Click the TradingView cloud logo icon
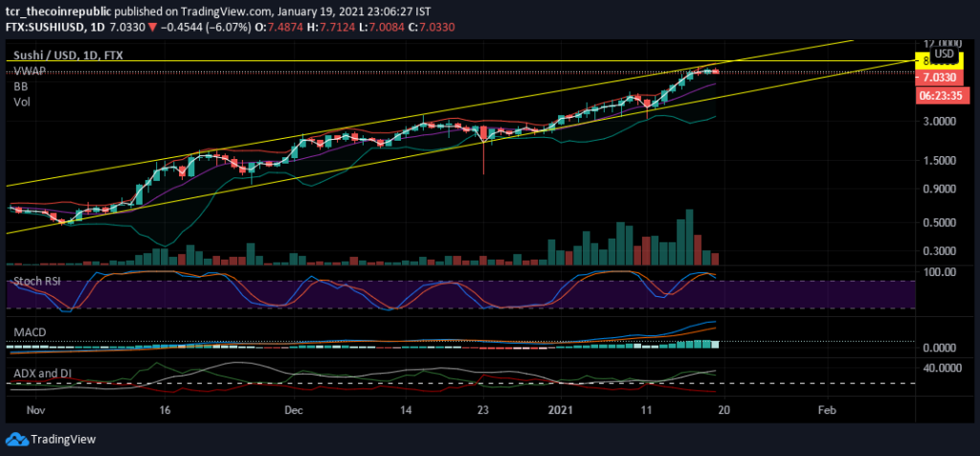The width and height of the screenshot is (980, 456). [x=16, y=439]
